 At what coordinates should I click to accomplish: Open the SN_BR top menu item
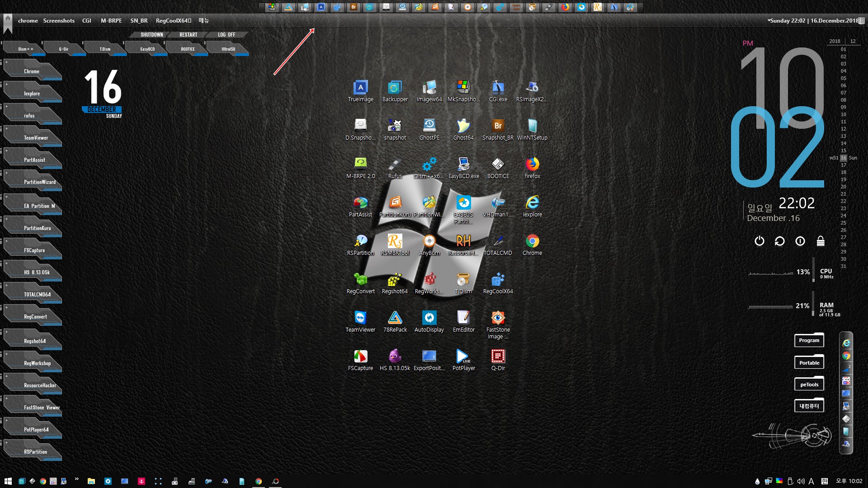(139, 21)
